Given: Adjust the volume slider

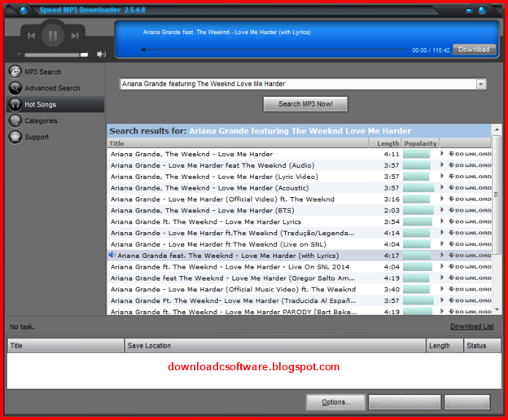Looking at the screenshot, I should 56,55.
